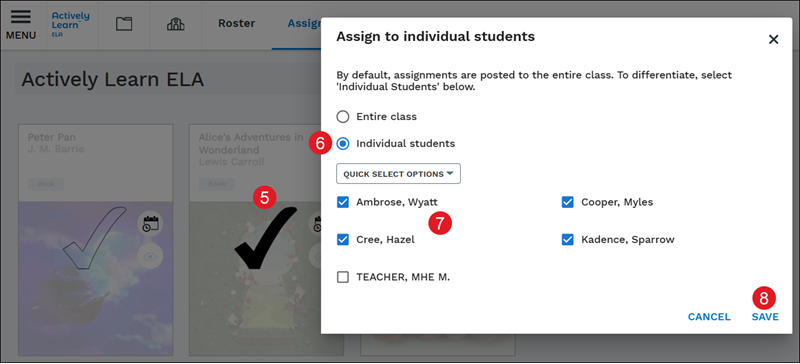Uncheck Cooper, Myles checkbox
Screen dimensions: 800x364
coord(568,202)
